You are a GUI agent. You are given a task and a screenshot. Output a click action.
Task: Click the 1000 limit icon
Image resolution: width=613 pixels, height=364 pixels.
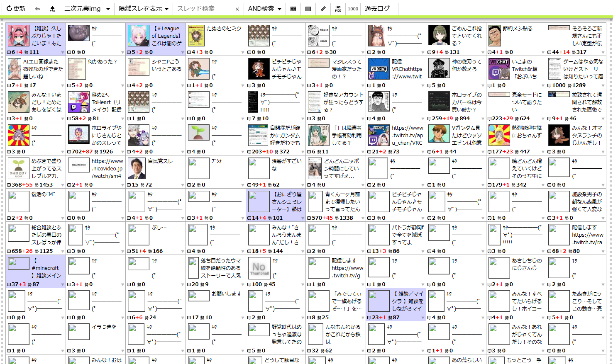[x=353, y=9]
